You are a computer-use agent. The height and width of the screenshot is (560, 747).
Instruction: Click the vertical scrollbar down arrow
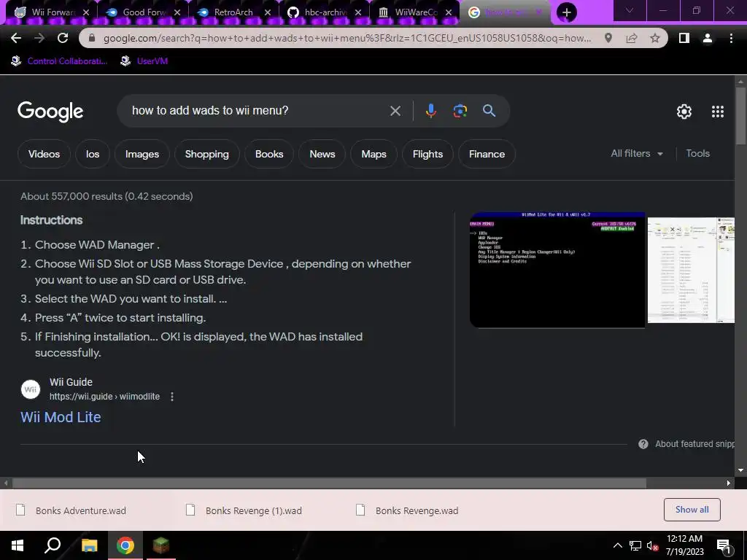point(740,470)
